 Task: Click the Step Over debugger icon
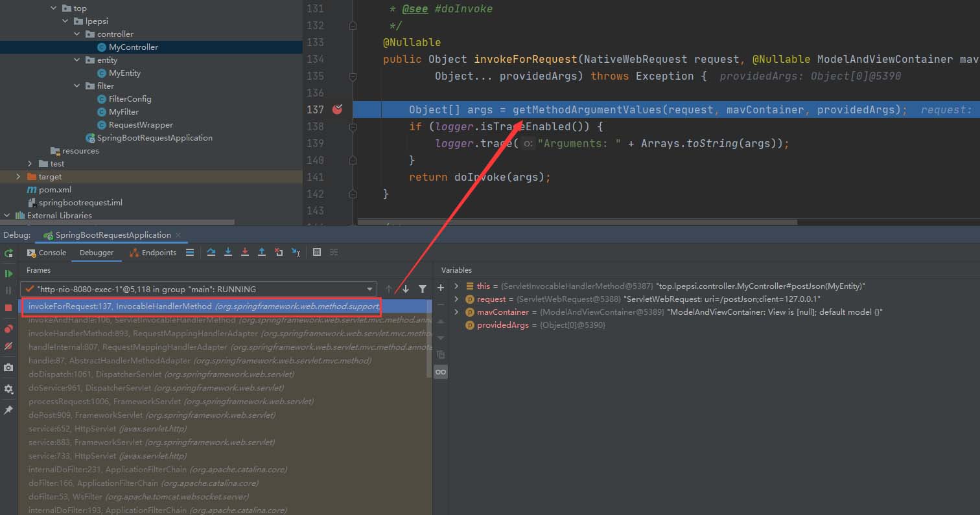(x=211, y=253)
